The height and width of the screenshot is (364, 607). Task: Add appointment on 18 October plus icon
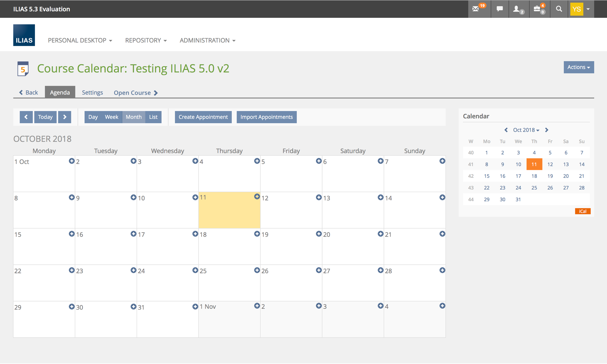pyautogui.click(x=257, y=234)
